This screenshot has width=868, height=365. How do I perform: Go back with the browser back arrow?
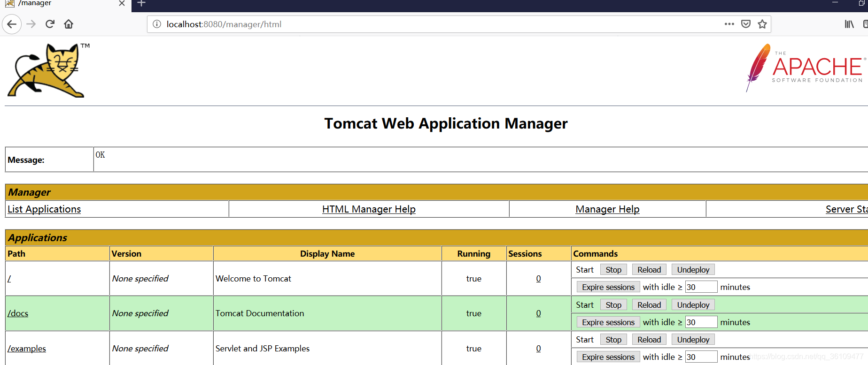pos(12,24)
